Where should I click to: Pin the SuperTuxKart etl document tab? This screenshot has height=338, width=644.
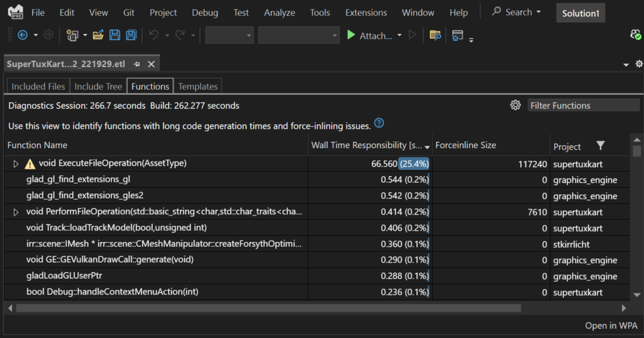pyautogui.click(x=136, y=64)
